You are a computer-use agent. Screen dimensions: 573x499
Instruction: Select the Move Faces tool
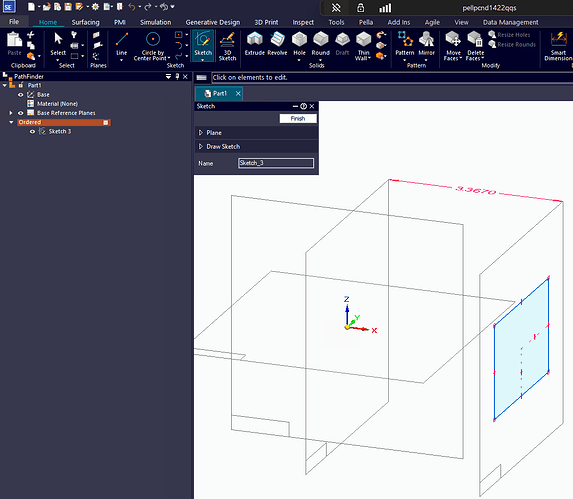coord(453,46)
